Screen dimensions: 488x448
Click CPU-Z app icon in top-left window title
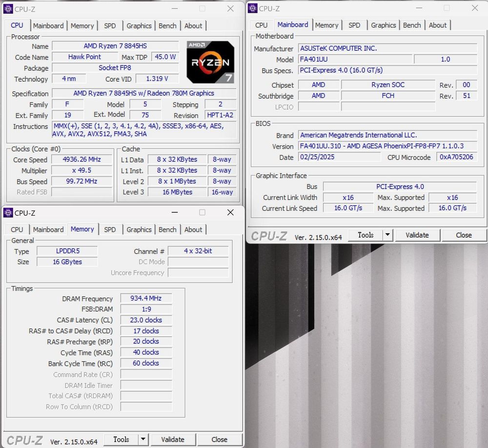tap(8, 9)
